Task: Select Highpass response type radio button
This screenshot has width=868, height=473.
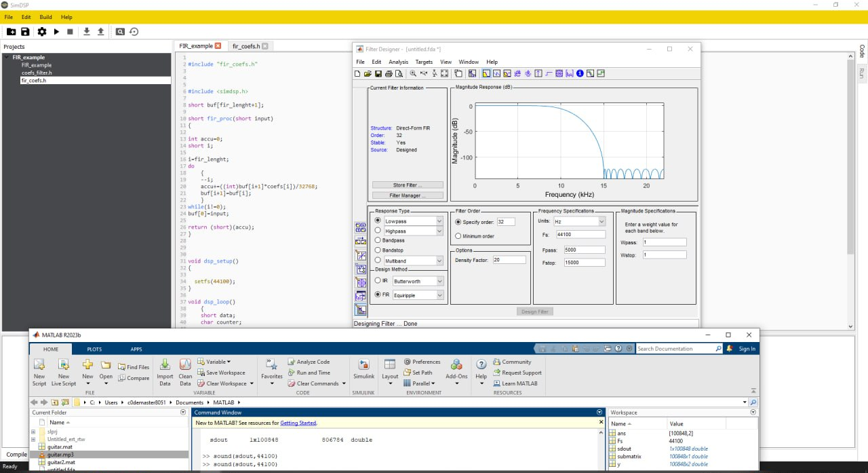Action: point(378,231)
